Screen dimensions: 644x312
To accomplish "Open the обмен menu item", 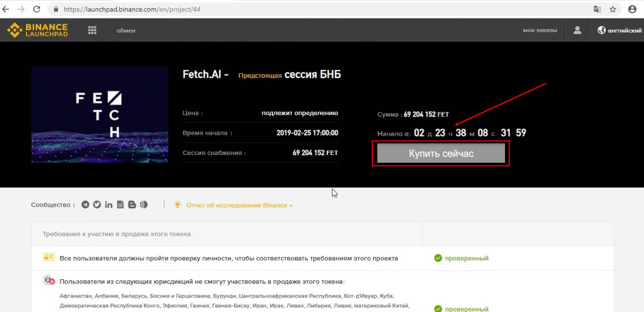I will [126, 31].
